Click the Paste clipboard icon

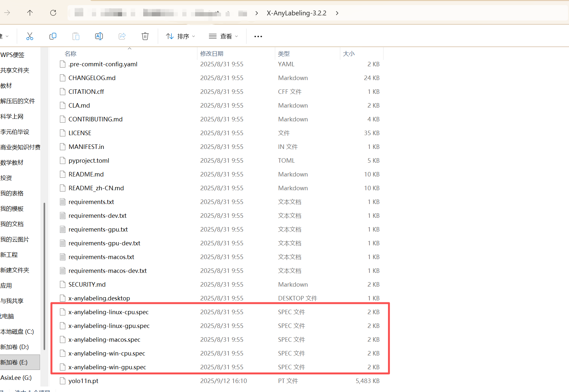click(x=76, y=36)
